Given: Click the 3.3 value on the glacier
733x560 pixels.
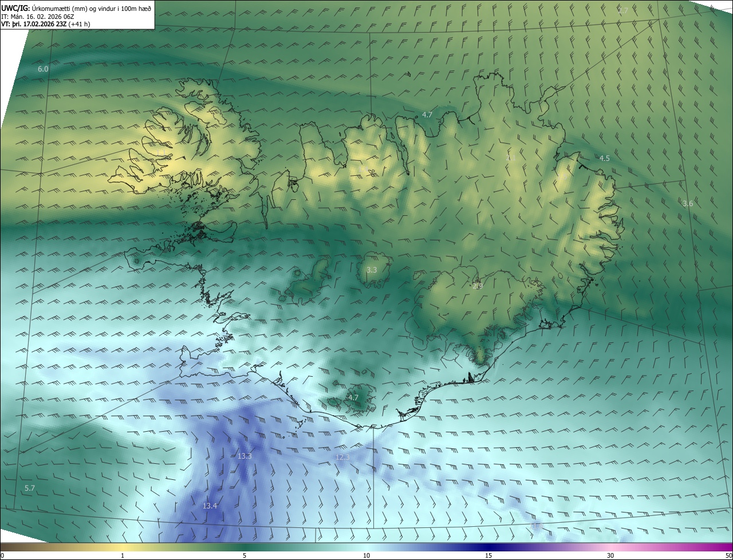Looking at the screenshot, I should pos(372,270).
